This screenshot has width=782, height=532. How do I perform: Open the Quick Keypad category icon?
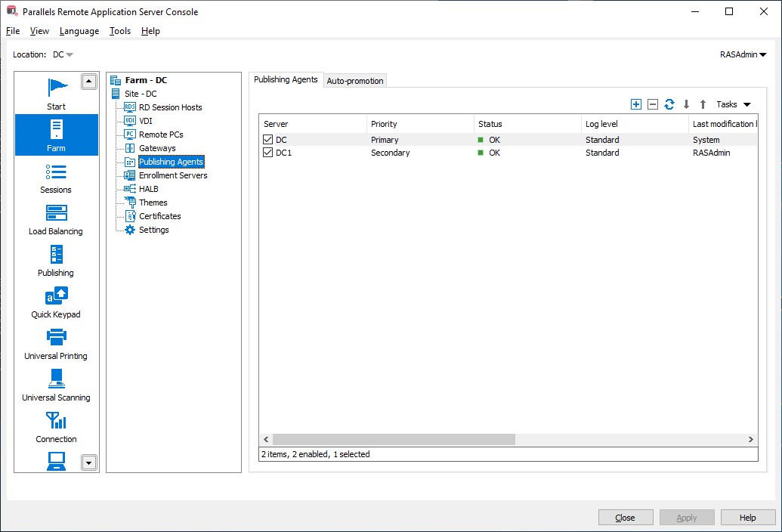pyautogui.click(x=57, y=295)
